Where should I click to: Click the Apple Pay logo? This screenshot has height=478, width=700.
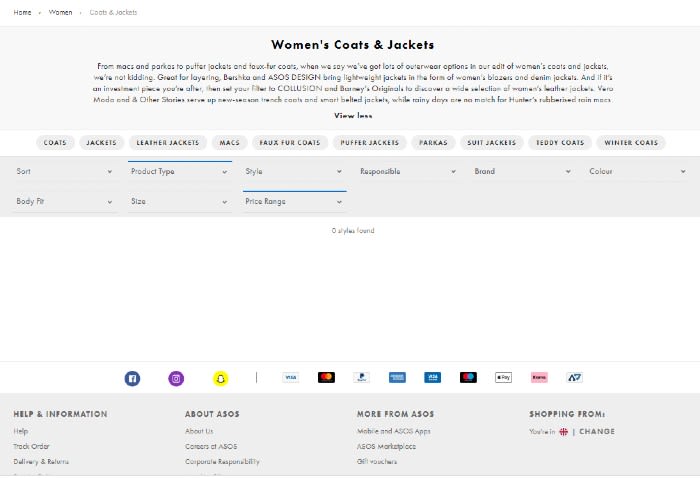click(504, 378)
